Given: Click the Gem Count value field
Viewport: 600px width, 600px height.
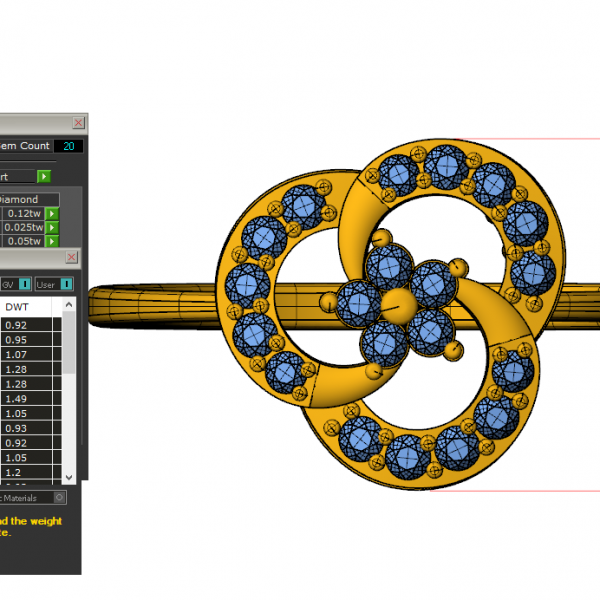Looking at the screenshot, I should point(69,146).
